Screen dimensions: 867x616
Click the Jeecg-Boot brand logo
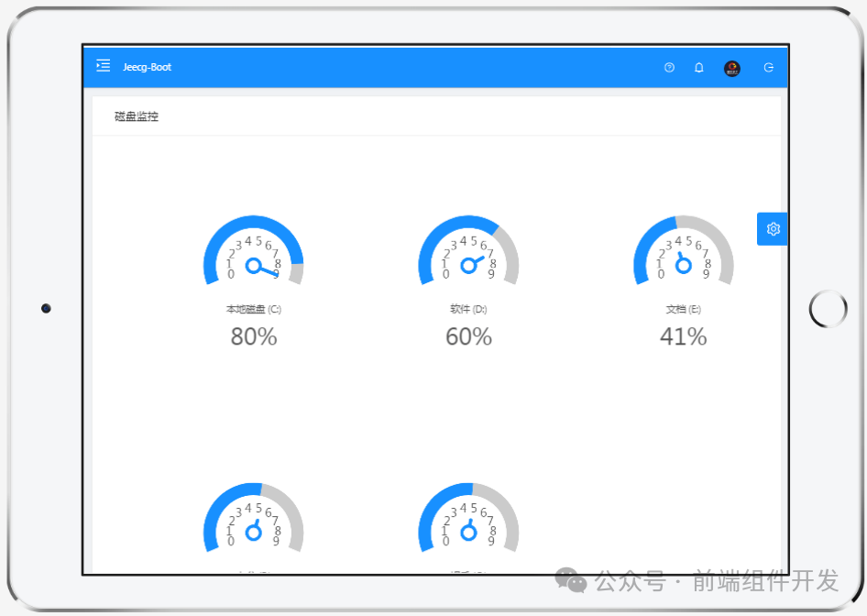click(x=147, y=67)
